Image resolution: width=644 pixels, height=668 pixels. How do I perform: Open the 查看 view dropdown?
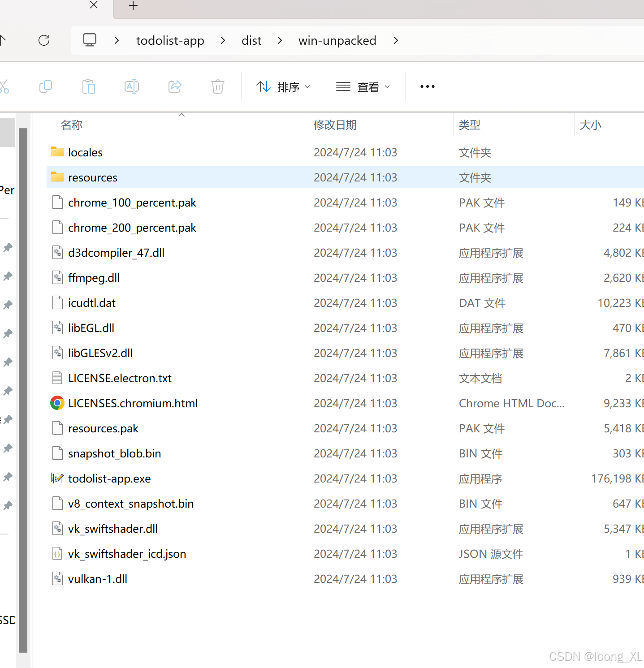click(x=363, y=87)
